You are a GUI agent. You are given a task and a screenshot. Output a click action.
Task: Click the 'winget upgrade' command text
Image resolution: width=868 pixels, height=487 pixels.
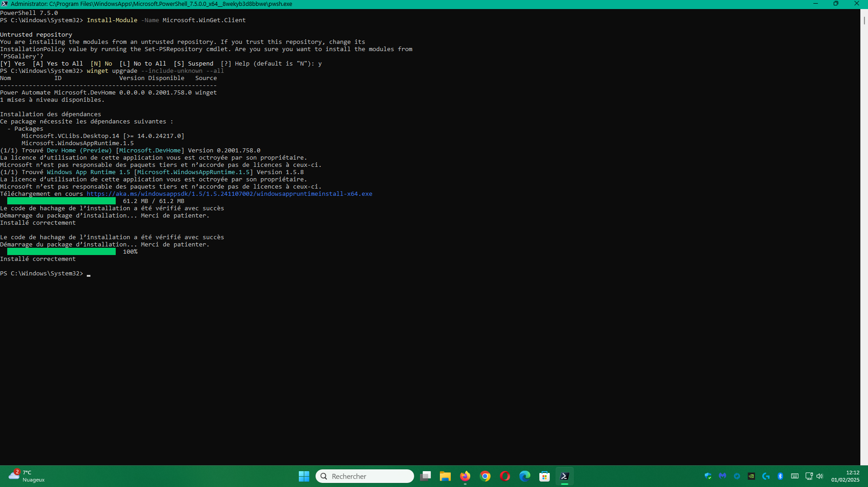click(112, 71)
